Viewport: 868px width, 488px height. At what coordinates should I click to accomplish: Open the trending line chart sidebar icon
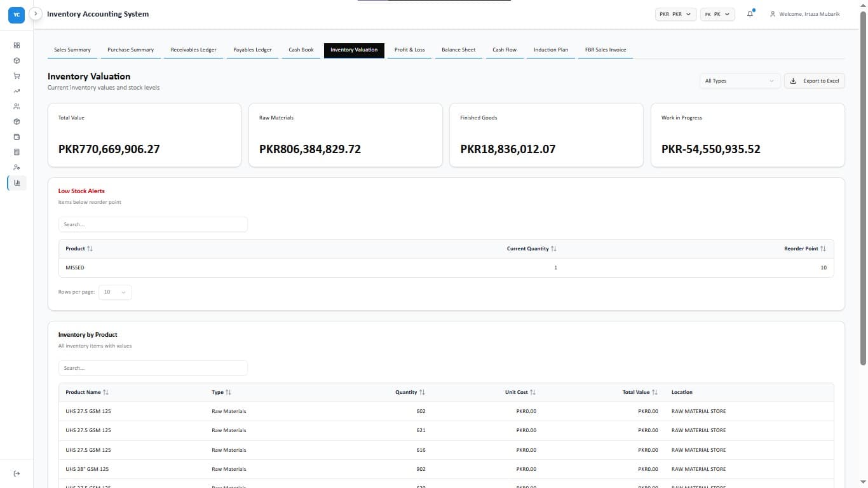pyautogui.click(x=17, y=91)
